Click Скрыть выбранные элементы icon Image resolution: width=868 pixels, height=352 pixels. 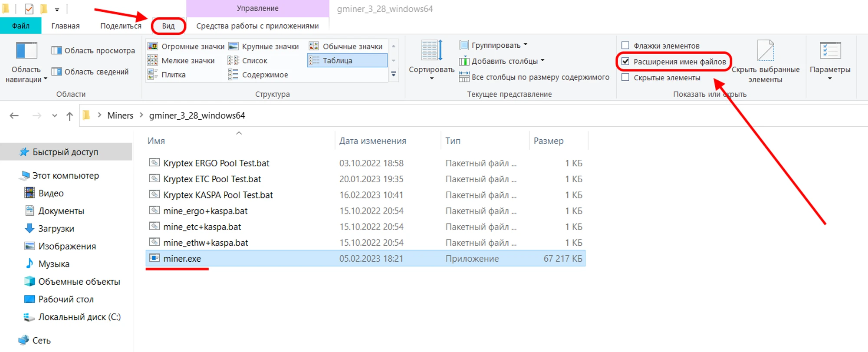pyautogui.click(x=765, y=51)
